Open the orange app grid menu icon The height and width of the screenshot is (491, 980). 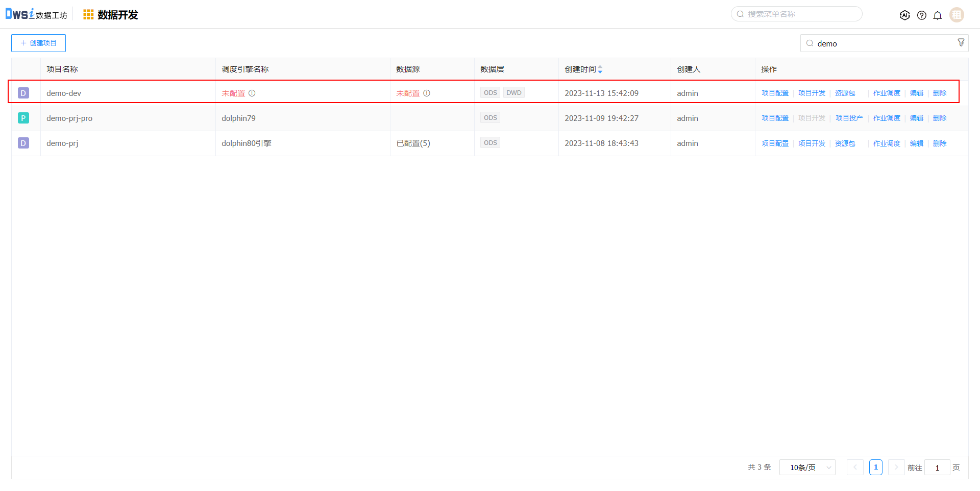pyautogui.click(x=88, y=15)
